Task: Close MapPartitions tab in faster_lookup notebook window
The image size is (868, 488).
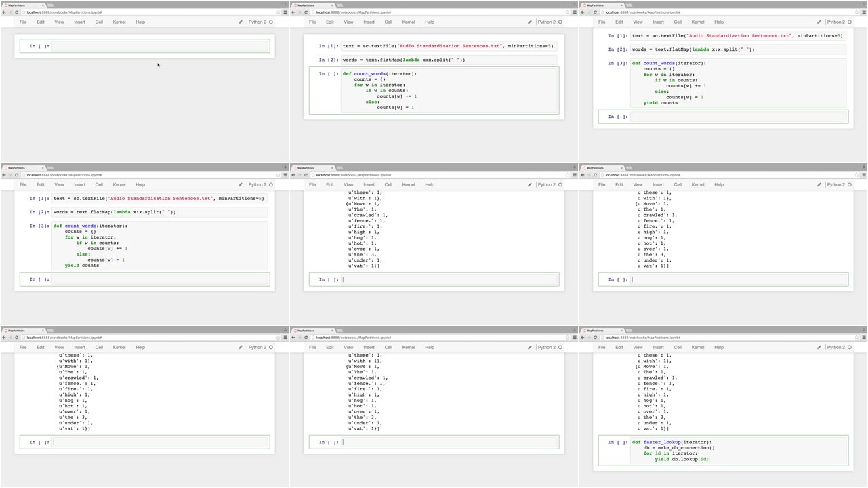Action: click(x=621, y=330)
